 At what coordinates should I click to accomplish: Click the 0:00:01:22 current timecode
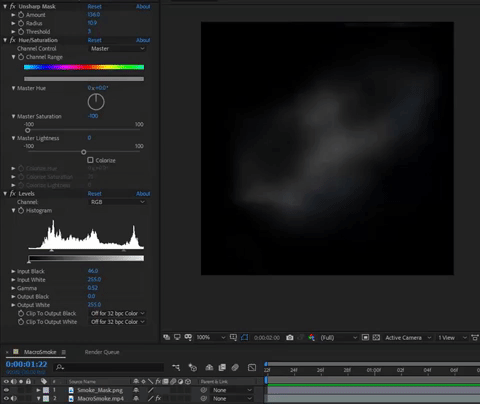26,364
